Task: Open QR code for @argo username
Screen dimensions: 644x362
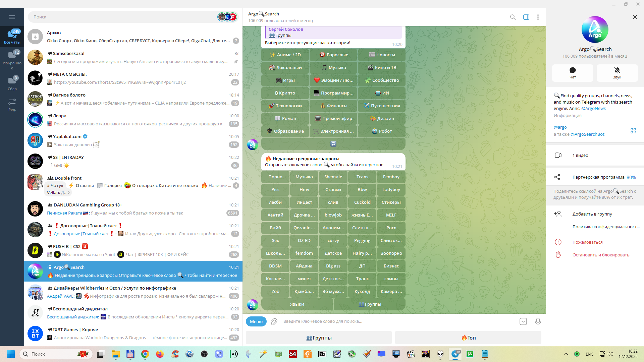Action: [633, 131]
